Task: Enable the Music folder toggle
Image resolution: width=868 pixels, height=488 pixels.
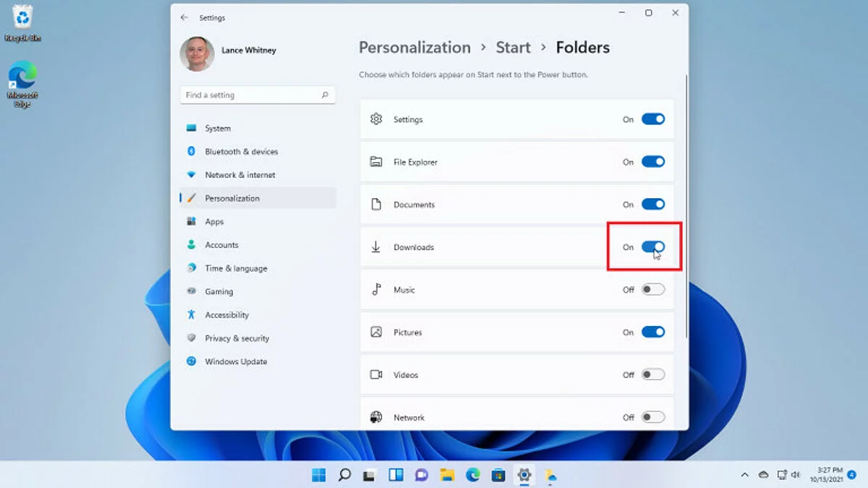Action: pos(652,290)
